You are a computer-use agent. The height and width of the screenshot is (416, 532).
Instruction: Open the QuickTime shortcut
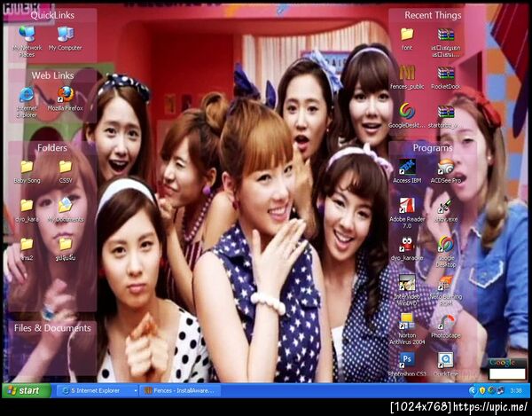(x=445, y=365)
